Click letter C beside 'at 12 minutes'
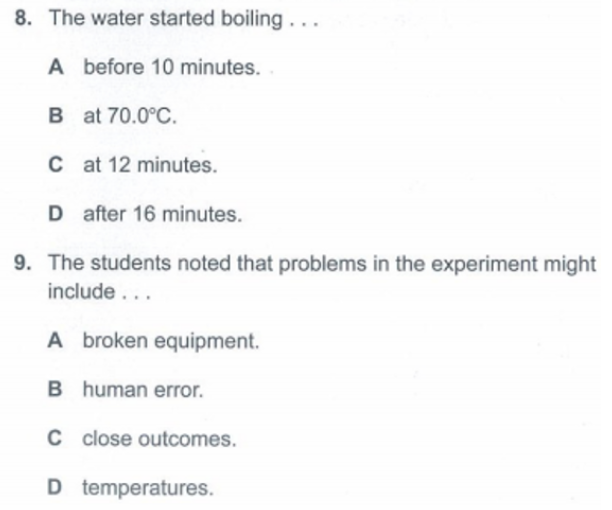This screenshot has height=510, width=612. 56,164
